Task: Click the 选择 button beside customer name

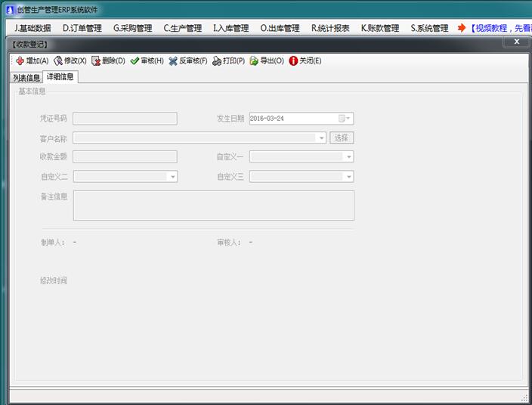Action: tap(342, 138)
